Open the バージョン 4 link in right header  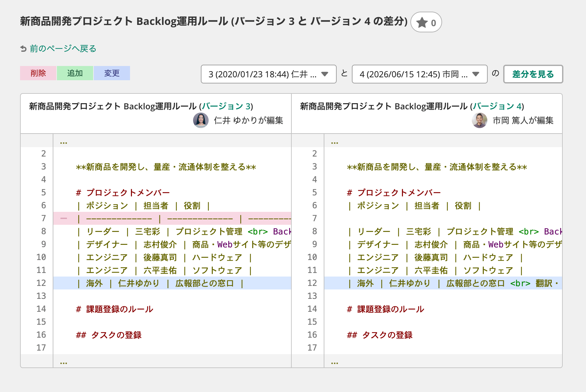[497, 106]
